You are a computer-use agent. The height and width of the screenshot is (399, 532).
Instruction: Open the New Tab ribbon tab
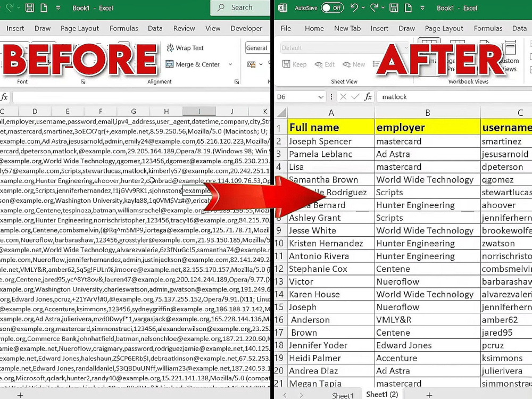(347, 29)
